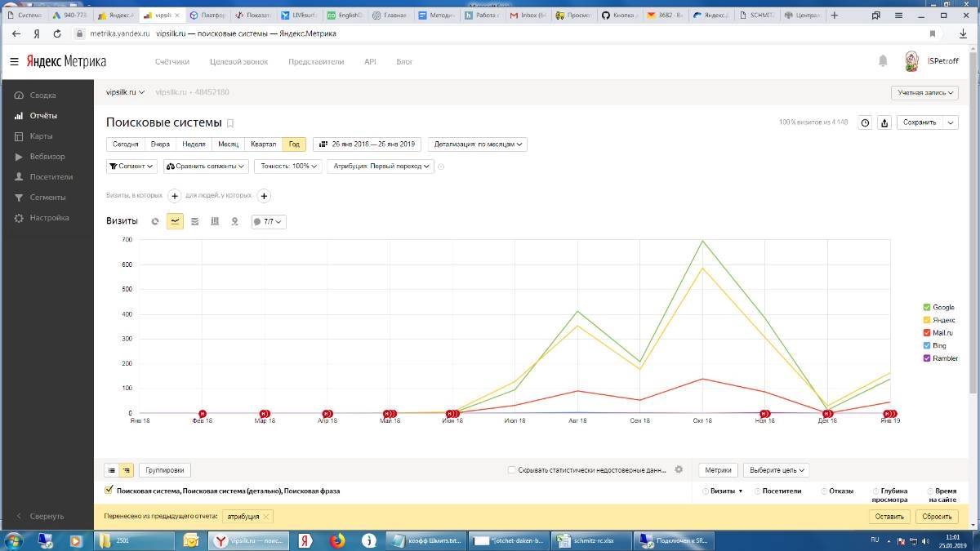The height and width of the screenshot is (551, 980).
Task: Open the Учетная запись dropdown
Action: coord(924,92)
